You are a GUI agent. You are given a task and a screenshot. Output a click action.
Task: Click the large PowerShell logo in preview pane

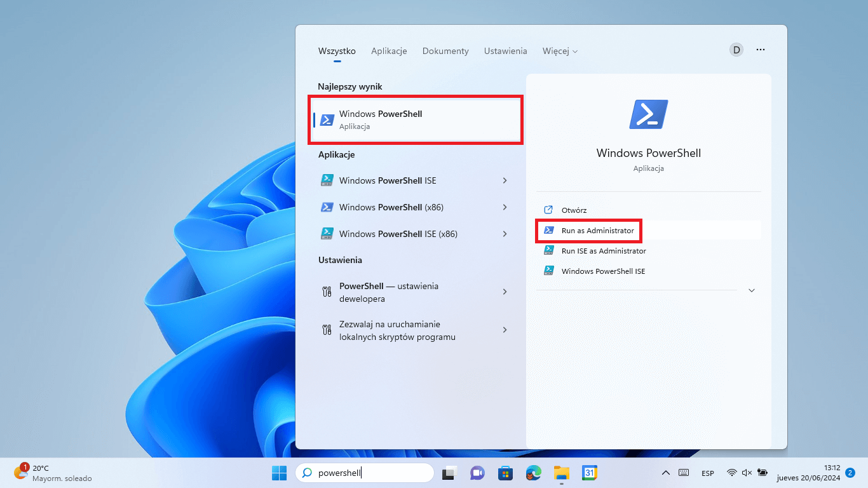[x=649, y=114]
